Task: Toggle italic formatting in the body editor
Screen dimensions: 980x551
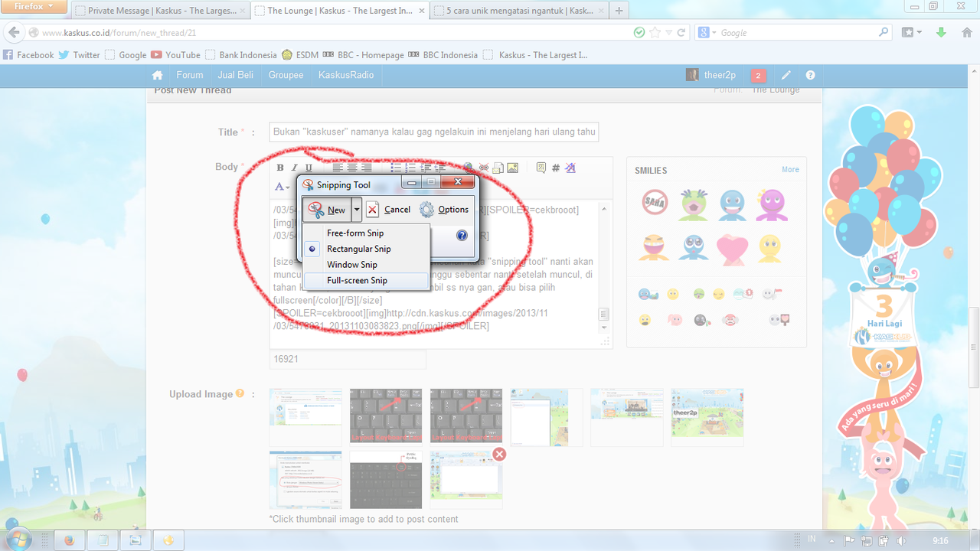Action: tap(295, 168)
